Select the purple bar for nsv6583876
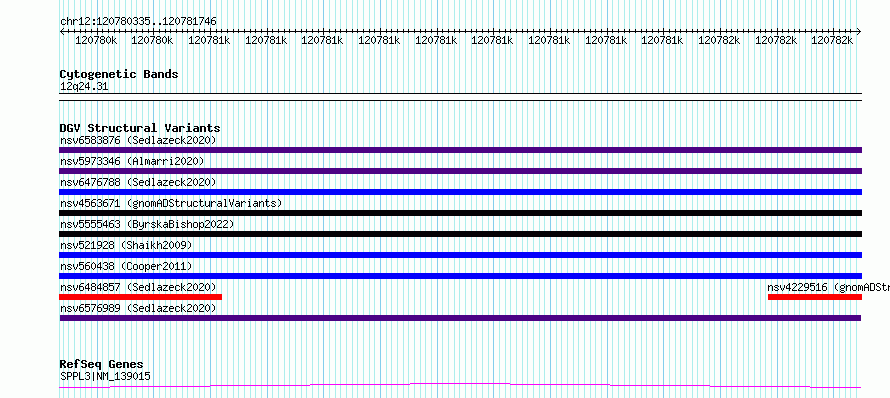 click(x=460, y=150)
